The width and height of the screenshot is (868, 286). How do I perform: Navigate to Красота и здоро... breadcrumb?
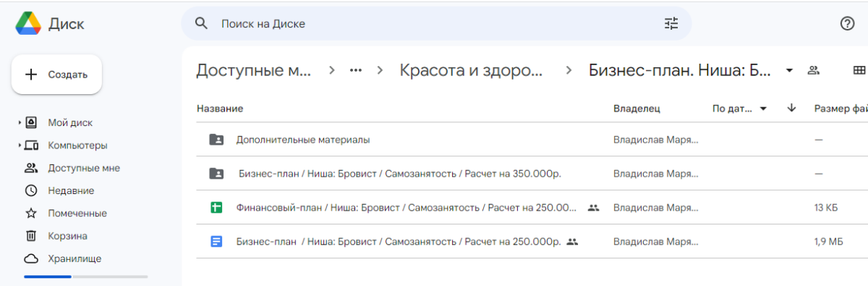pyautogui.click(x=471, y=70)
